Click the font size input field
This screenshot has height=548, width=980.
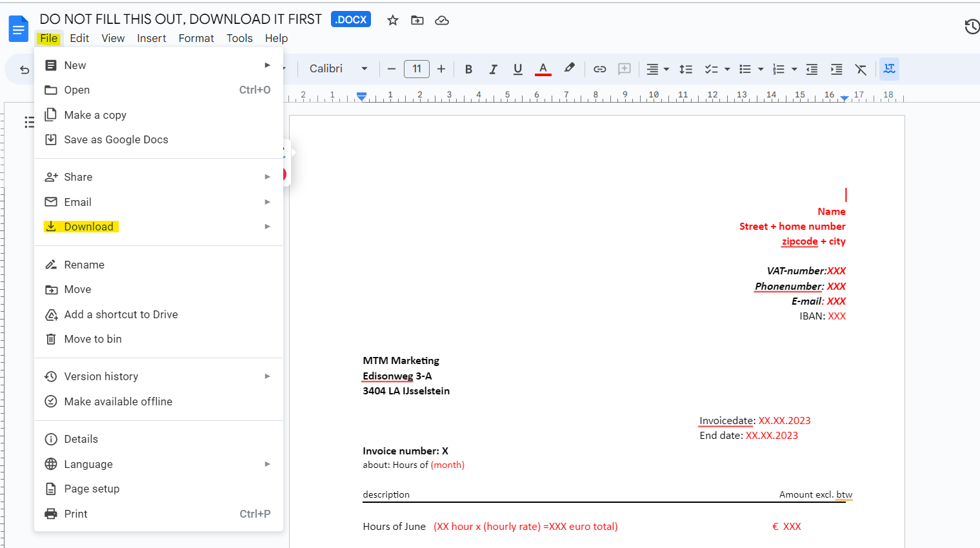coord(417,69)
